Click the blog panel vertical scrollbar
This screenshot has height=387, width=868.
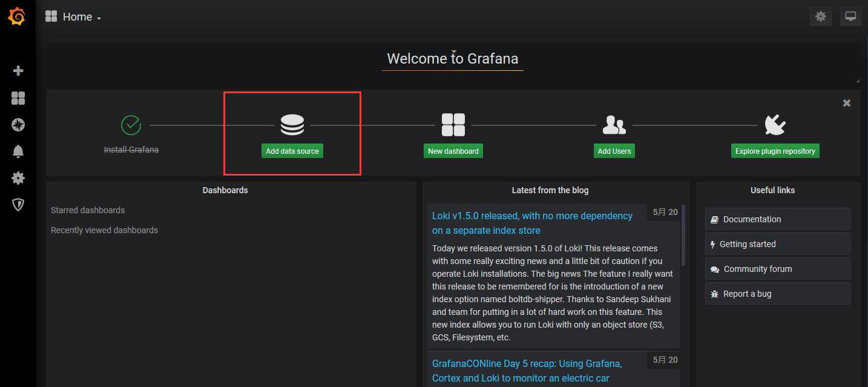click(683, 235)
